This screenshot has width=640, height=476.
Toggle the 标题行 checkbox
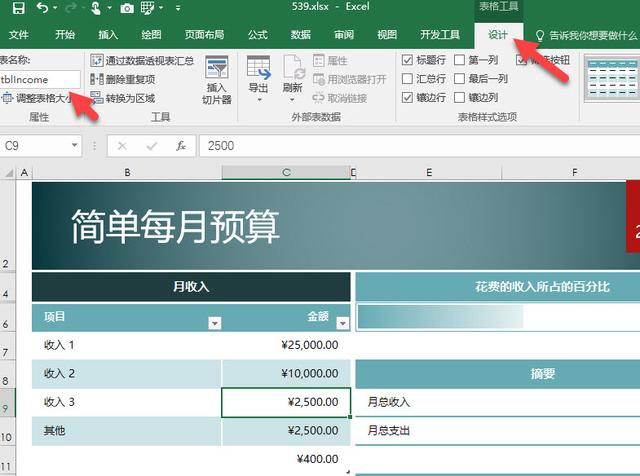[407, 60]
